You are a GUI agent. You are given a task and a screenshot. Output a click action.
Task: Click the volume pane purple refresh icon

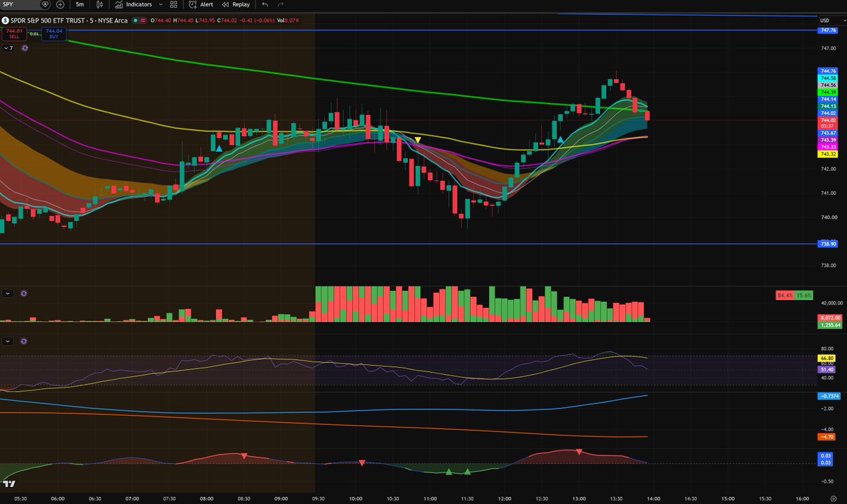point(25,292)
